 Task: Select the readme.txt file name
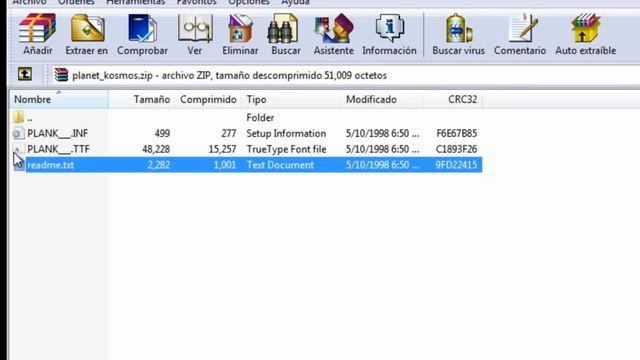tap(51, 165)
